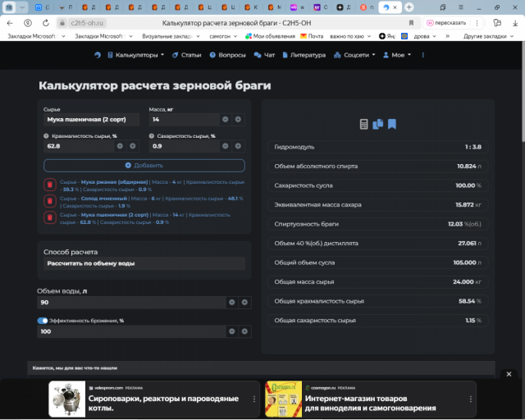This screenshot has height=420, width=525.
Task: Open the Литература link in the navigation
Action: point(304,55)
